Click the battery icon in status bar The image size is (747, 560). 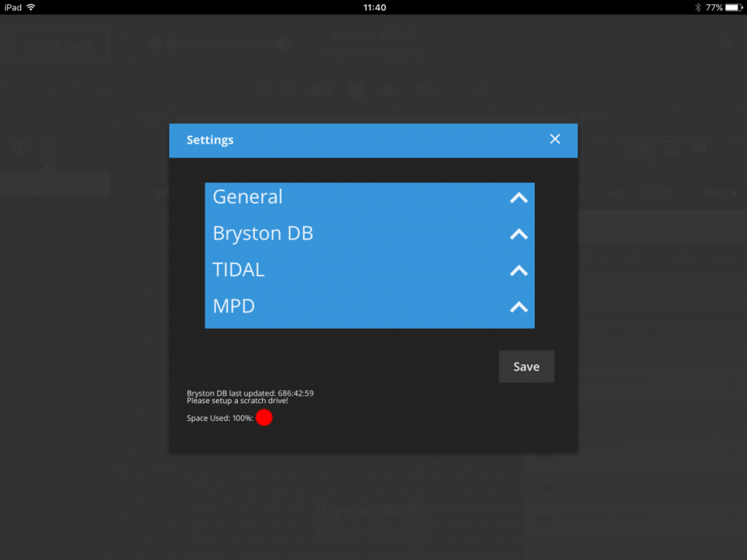pyautogui.click(x=734, y=7)
